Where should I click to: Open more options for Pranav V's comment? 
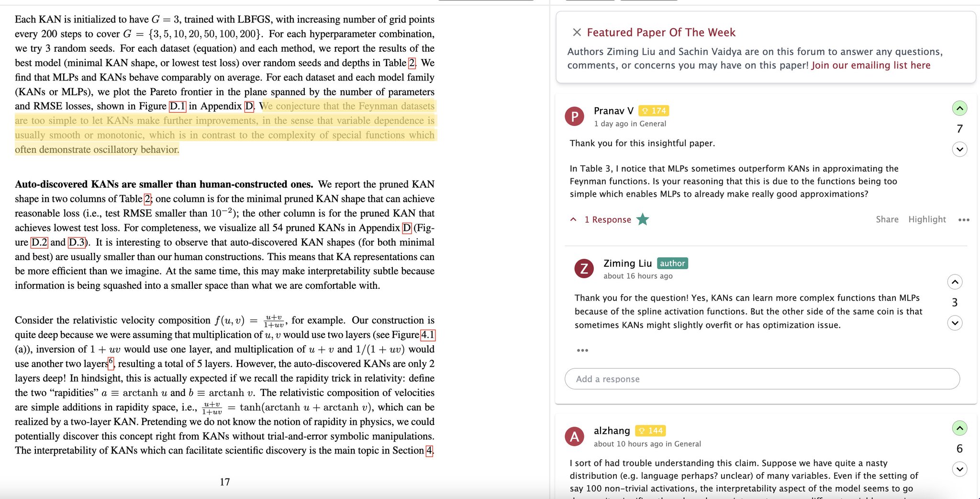click(964, 220)
